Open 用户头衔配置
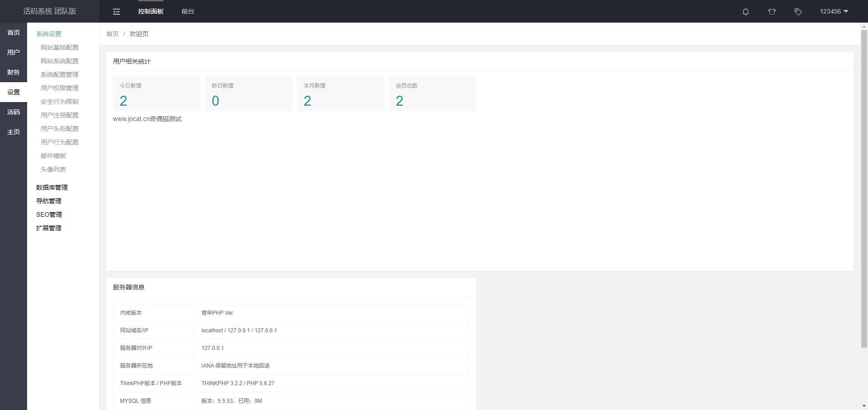This screenshot has width=868, height=410. coord(60,129)
